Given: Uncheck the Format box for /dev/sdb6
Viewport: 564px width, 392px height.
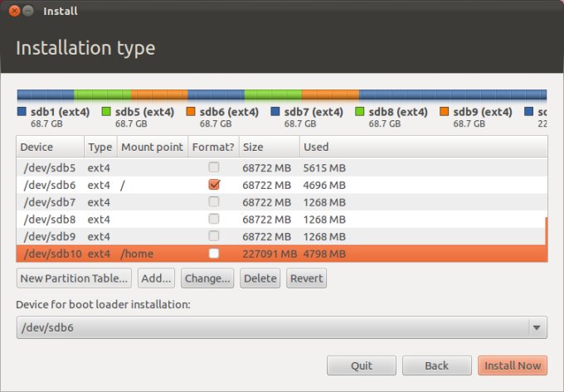Looking at the screenshot, I should point(214,184).
